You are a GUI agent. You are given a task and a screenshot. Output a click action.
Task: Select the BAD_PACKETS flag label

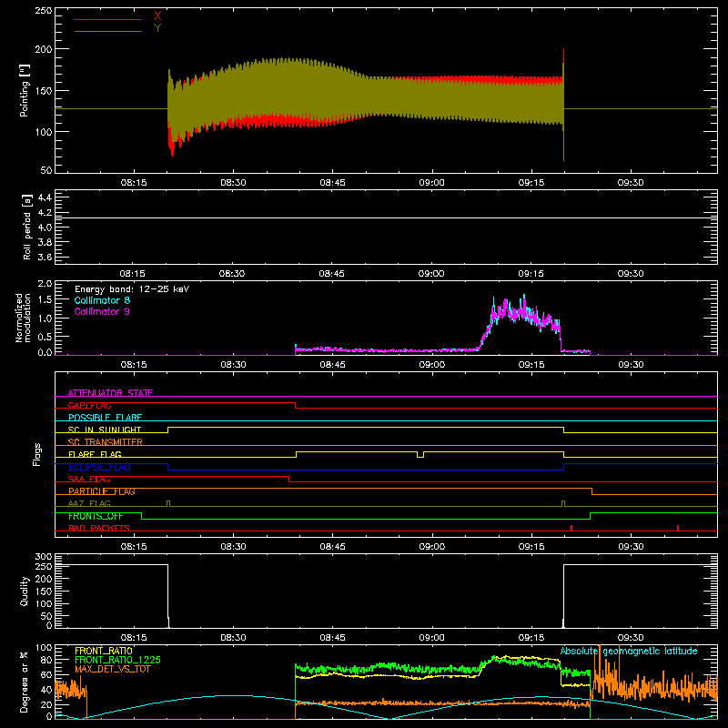click(99, 529)
